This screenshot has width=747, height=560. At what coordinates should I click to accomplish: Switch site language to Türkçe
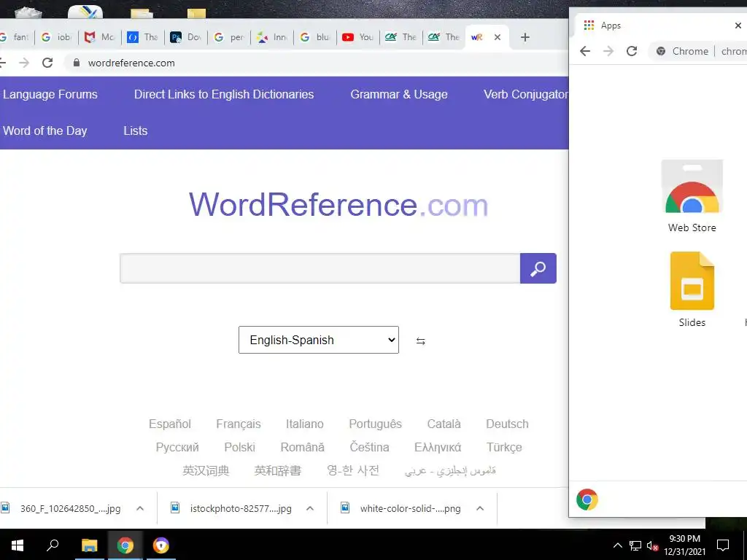pos(504,447)
